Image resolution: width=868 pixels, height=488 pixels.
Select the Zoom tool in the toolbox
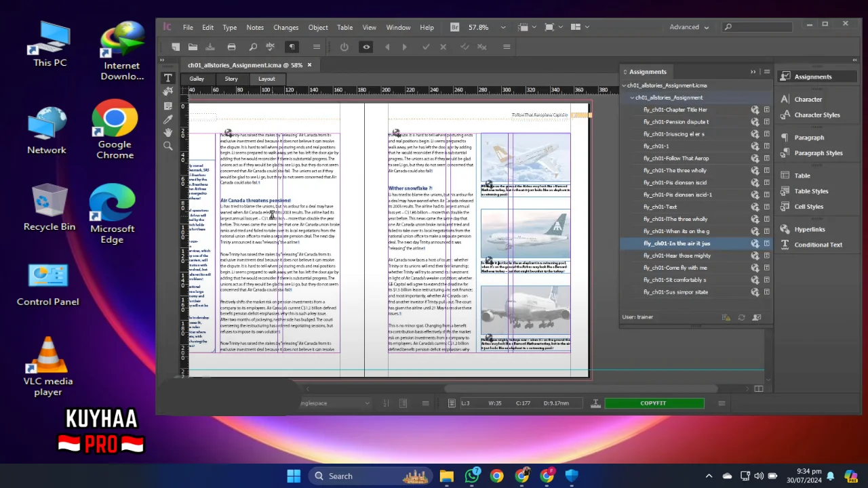tap(168, 146)
